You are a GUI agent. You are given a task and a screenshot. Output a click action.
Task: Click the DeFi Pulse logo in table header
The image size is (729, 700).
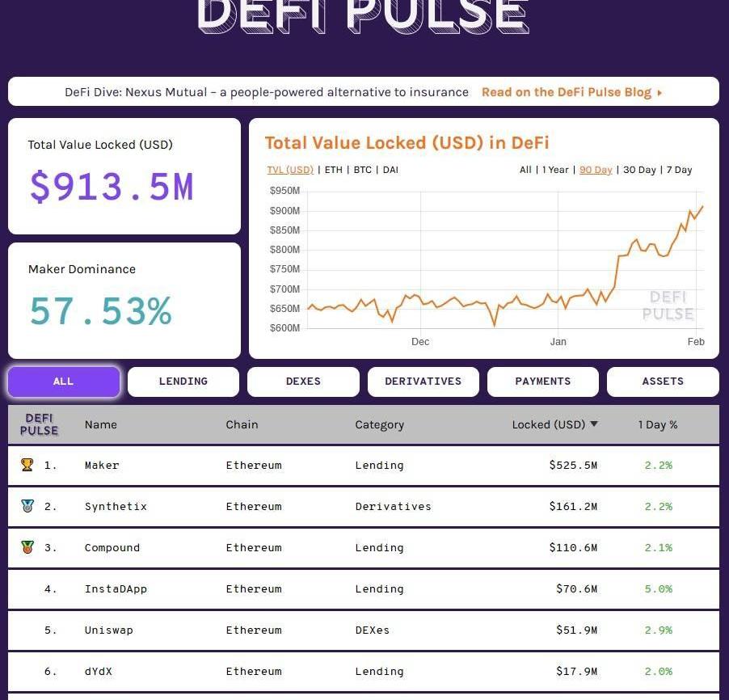coord(39,424)
